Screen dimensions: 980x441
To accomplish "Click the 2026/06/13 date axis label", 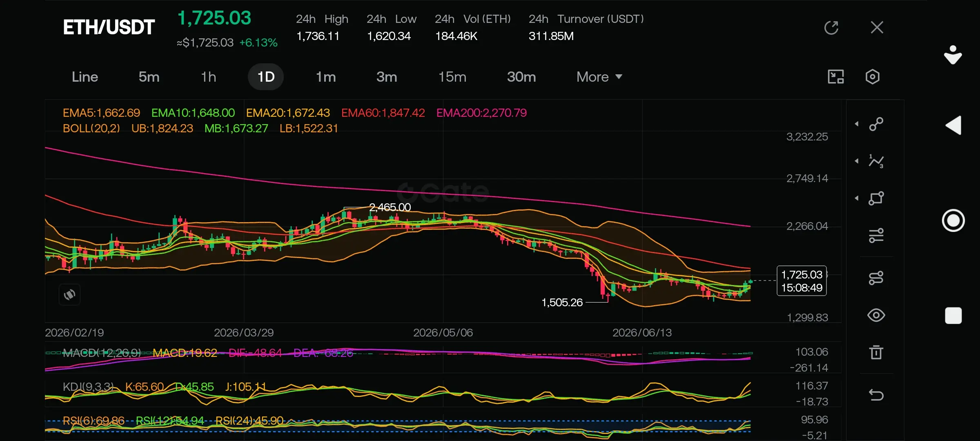I will pyautogui.click(x=642, y=333).
